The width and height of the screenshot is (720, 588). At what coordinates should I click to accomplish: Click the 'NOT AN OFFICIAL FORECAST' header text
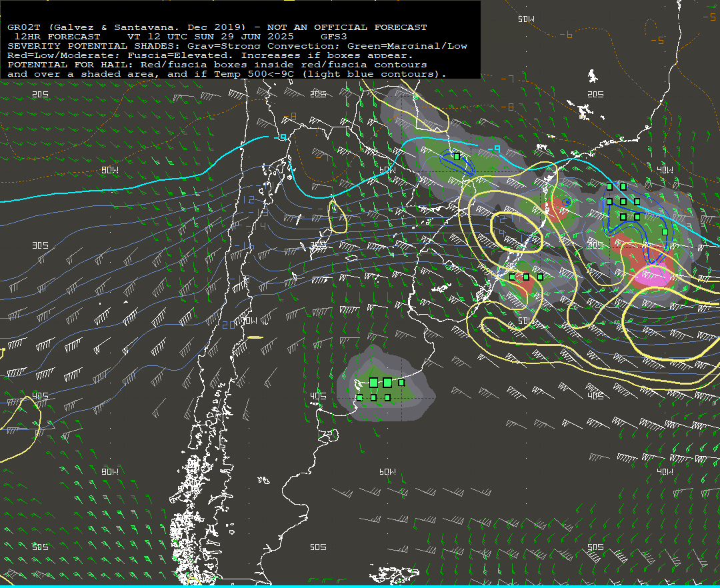pos(347,27)
